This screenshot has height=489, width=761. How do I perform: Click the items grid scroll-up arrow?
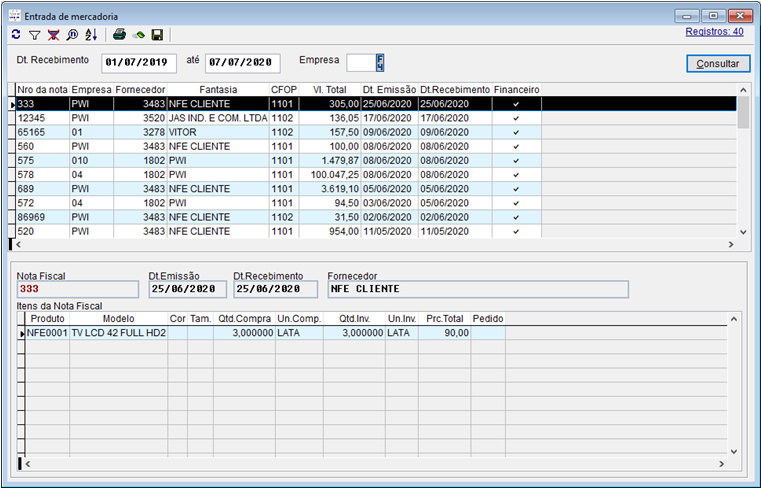(x=736, y=319)
